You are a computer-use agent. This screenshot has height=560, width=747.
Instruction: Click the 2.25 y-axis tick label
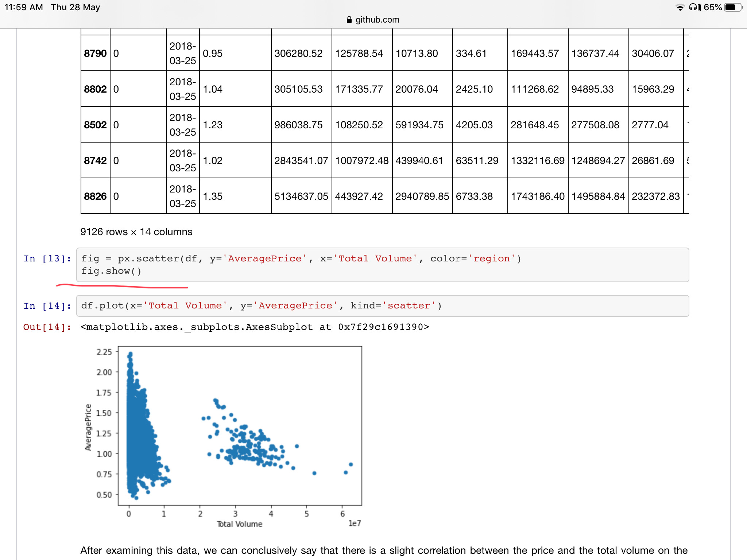pos(104,352)
